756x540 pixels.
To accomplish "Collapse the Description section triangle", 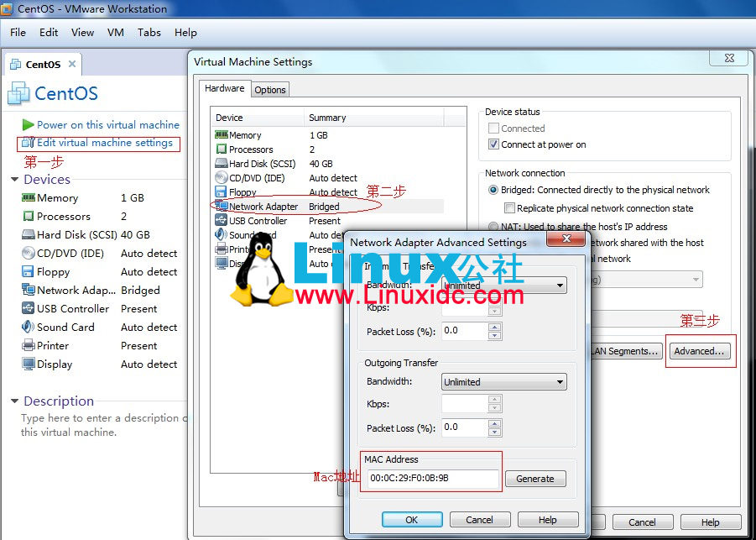I will [x=14, y=401].
